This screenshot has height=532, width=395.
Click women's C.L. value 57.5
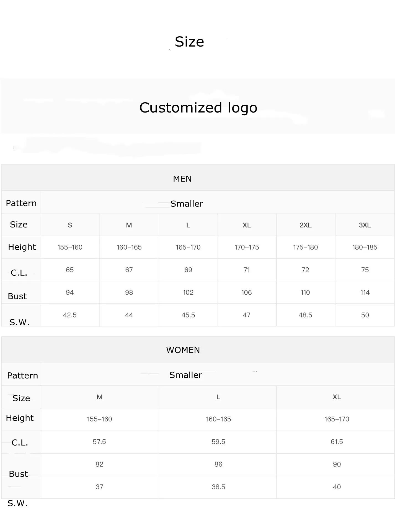[99, 442]
